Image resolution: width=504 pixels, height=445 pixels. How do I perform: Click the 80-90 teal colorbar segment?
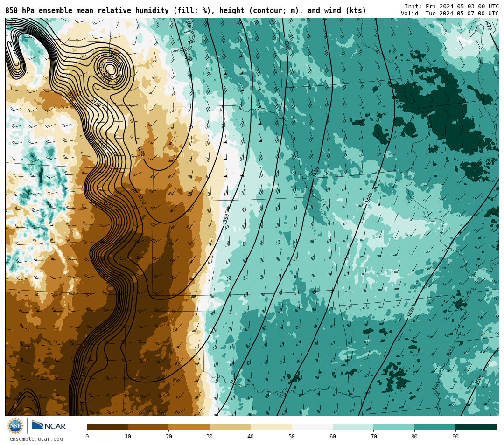pos(435,427)
